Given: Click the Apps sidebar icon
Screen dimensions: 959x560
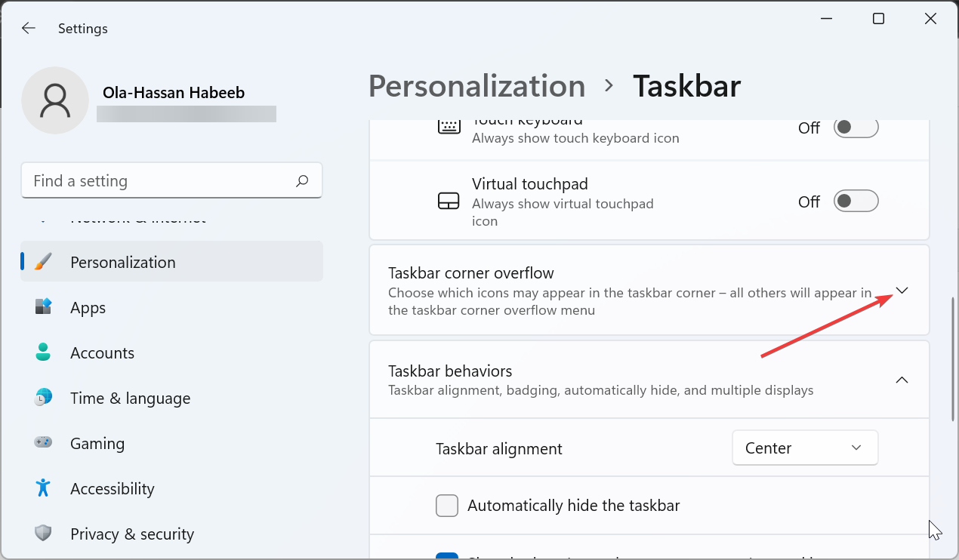Looking at the screenshot, I should pos(43,307).
